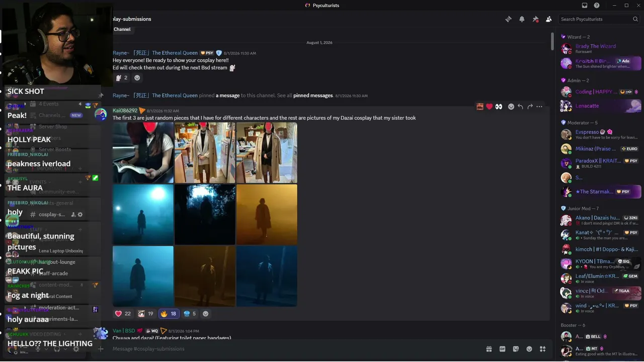Open Van | BSD's username
Image resolution: width=644 pixels, height=362 pixels.
124,331
